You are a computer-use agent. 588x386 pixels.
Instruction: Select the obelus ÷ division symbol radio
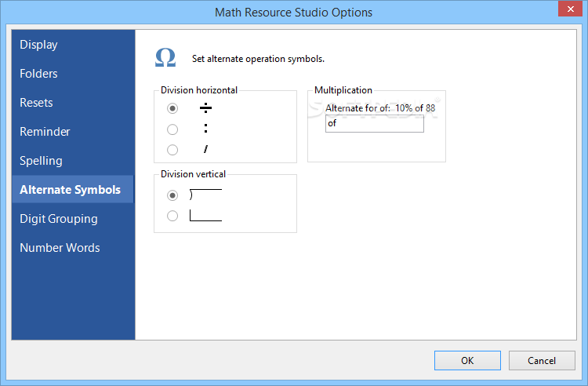point(172,108)
